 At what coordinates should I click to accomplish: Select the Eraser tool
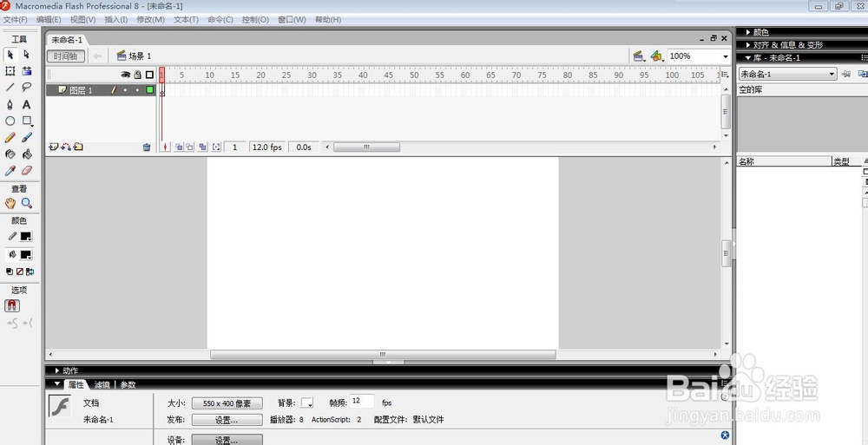point(26,171)
